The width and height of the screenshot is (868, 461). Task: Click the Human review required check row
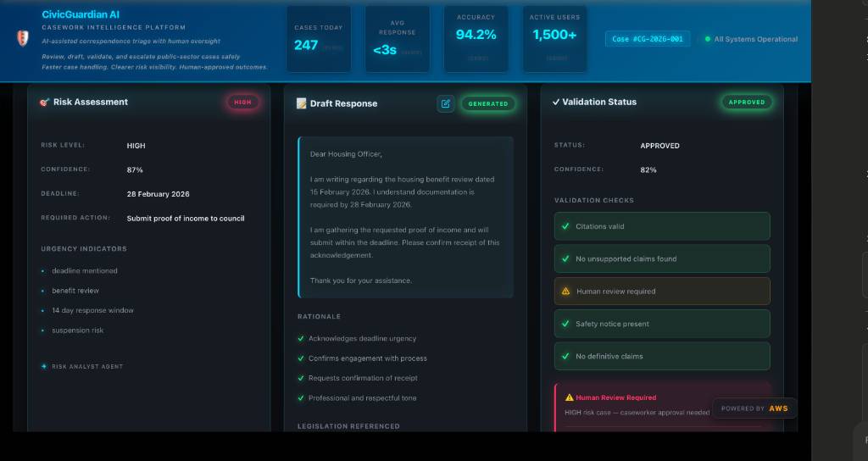(x=662, y=292)
